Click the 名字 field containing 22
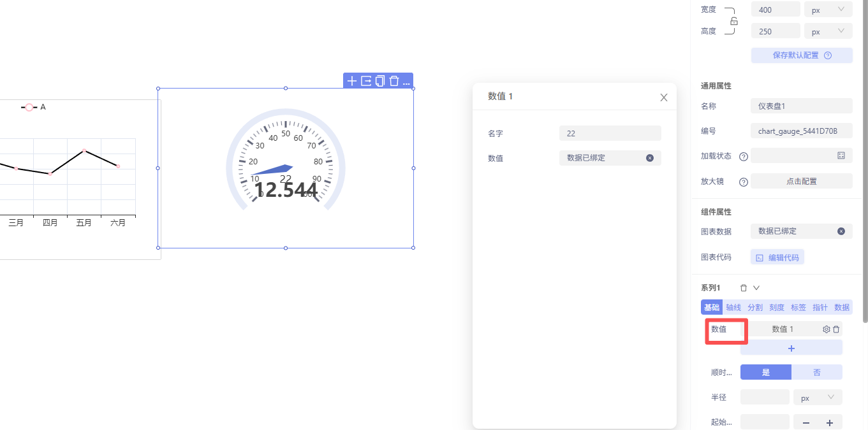The height and width of the screenshot is (430, 868). point(610,133)
